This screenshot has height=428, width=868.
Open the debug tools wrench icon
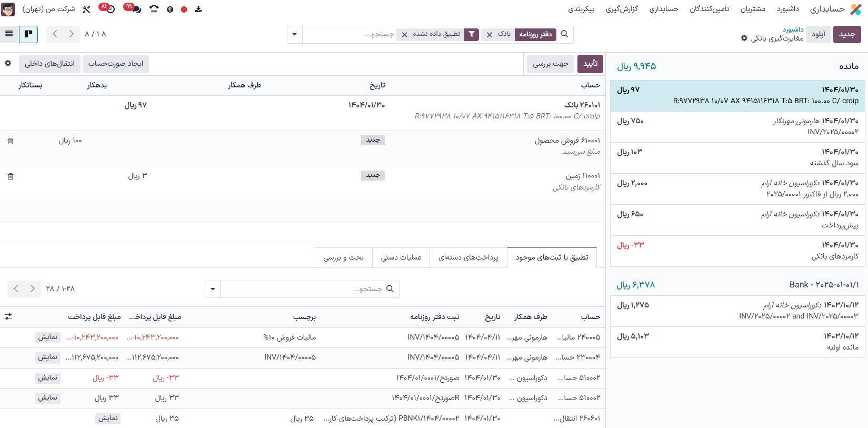[86, 9]
